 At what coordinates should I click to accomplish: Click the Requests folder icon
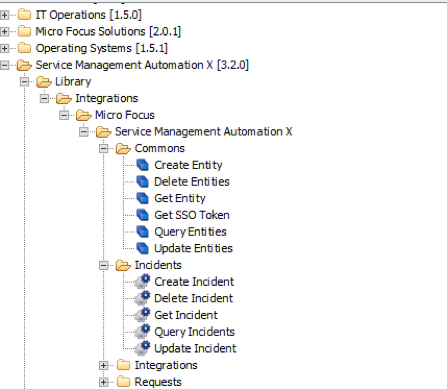point(123,381)
